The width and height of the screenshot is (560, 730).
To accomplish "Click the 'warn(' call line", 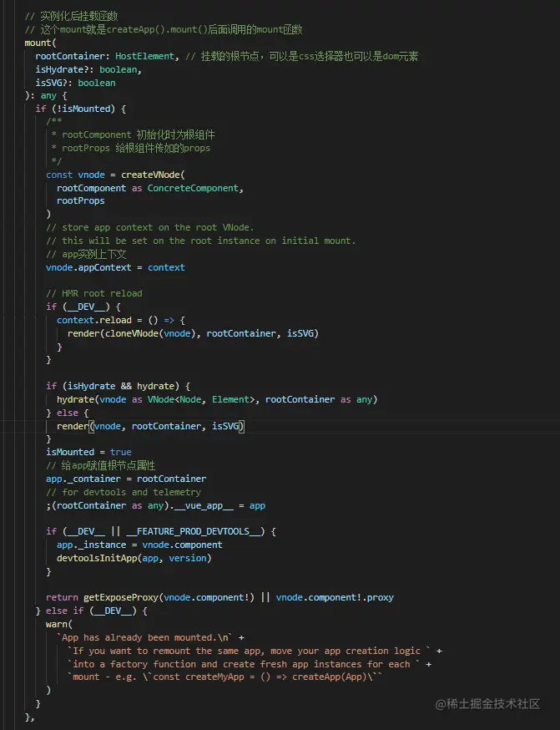I will pyautogui.click(x=59, y=624).
